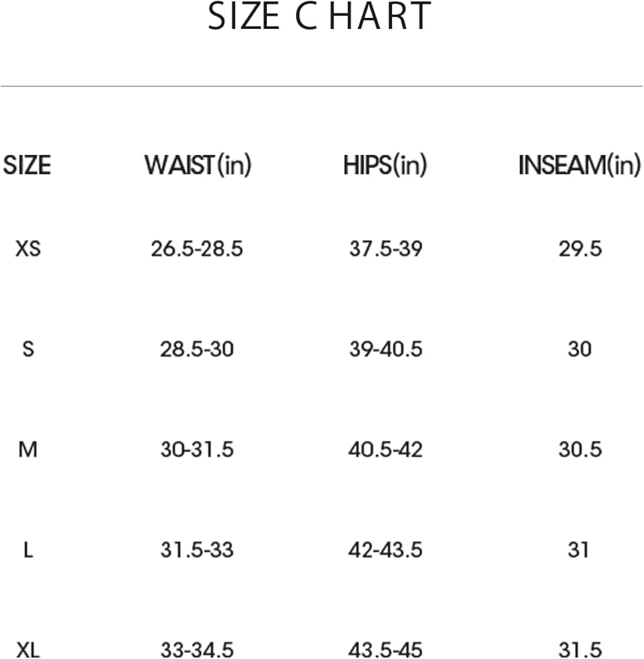
Task: Click the S waist value 28.5-30
Action: point(196,349)
